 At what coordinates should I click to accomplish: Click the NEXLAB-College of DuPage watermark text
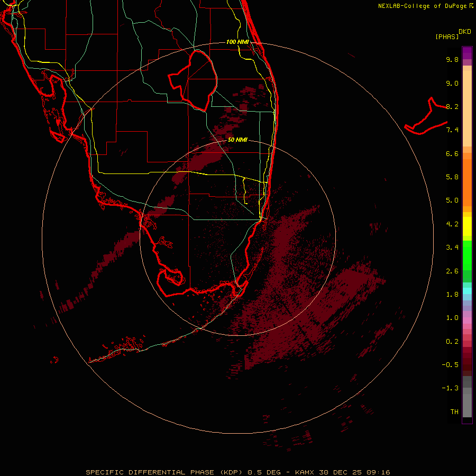tap(425, 6)
